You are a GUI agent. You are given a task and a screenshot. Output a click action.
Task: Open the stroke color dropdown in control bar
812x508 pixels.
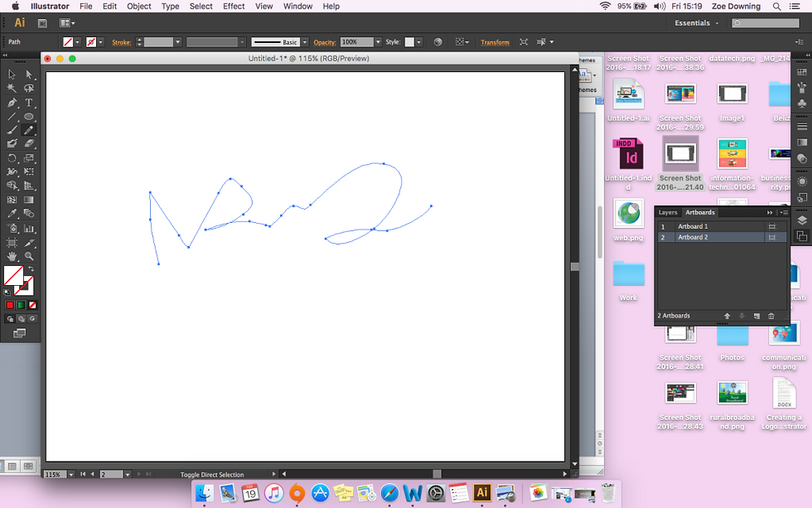click(x=101, y=42)
